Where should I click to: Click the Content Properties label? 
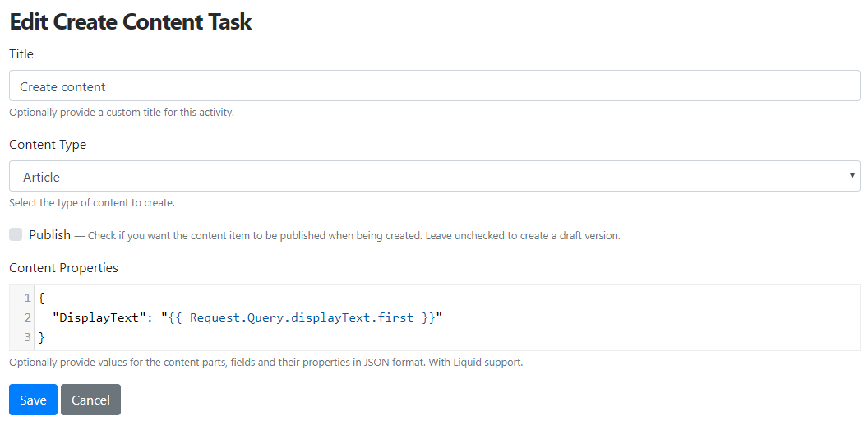click(63, 267)
